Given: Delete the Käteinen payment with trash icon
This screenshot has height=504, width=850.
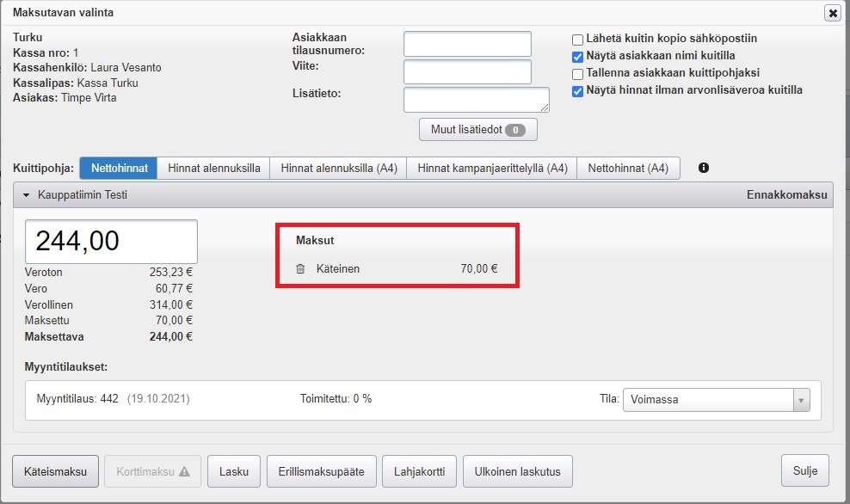Looking at the screenshot, I should (300, 269).
